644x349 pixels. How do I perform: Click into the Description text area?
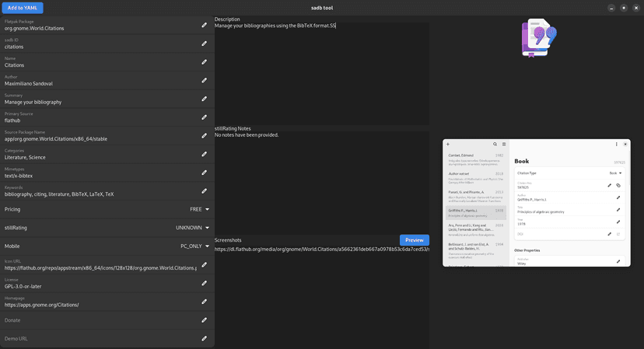click(x=321, y=74)
